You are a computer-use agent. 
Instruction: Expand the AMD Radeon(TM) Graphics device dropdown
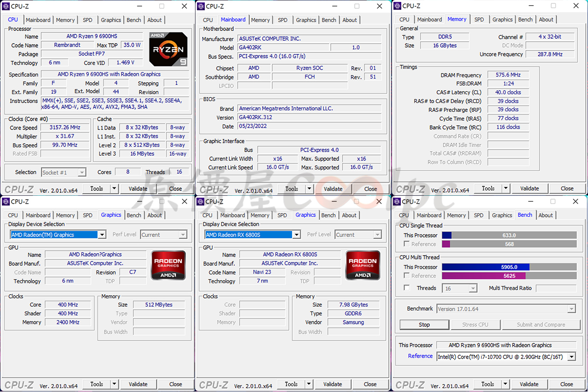point(102,235)
